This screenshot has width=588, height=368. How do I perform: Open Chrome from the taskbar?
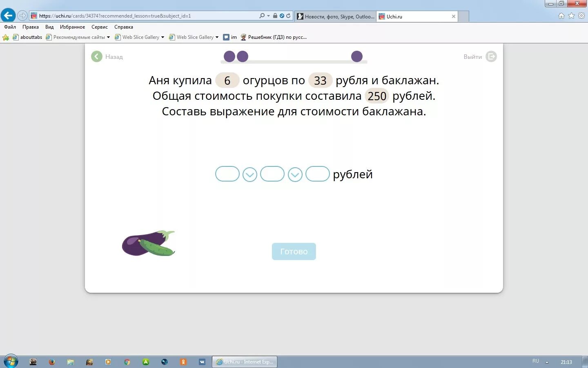[x=127, y=362]
